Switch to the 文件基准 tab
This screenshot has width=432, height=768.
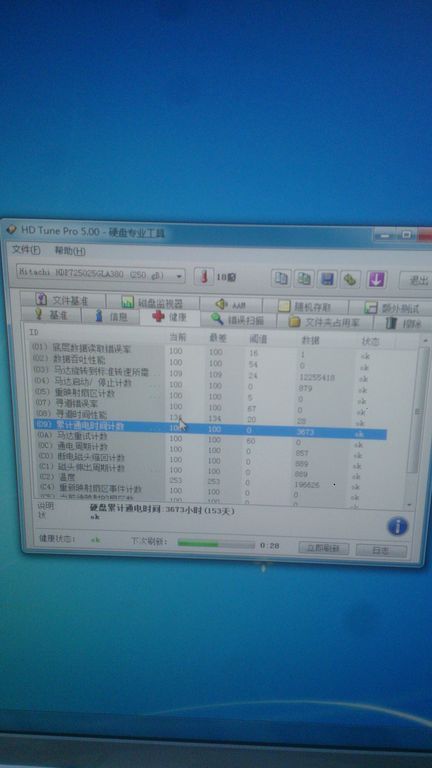tap(62, 300)
